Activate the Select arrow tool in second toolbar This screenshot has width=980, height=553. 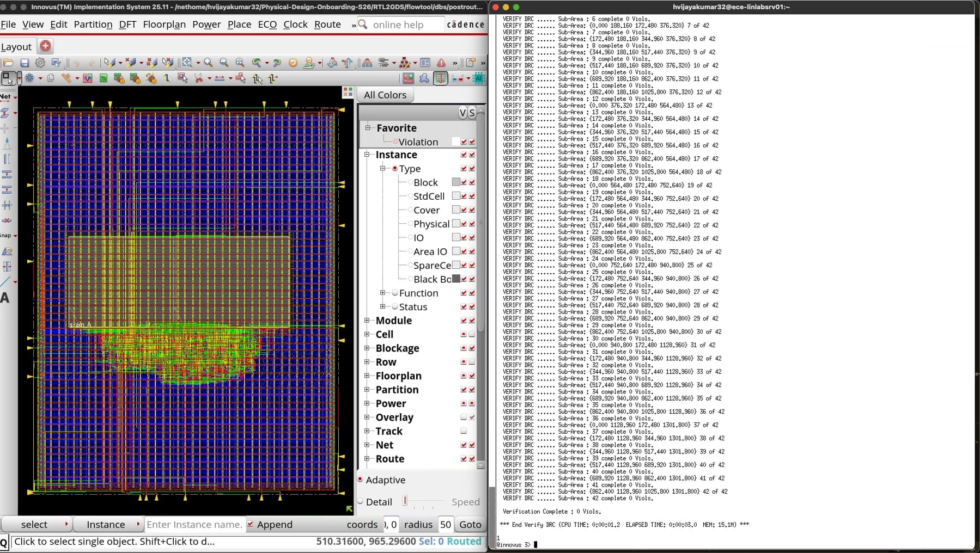pos(8,78)
